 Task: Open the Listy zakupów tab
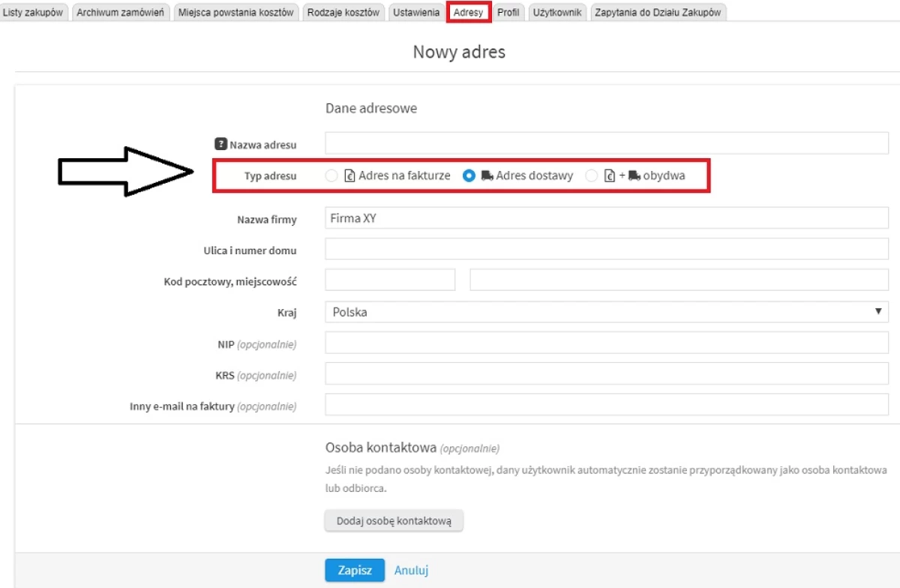tap(34, 12)
